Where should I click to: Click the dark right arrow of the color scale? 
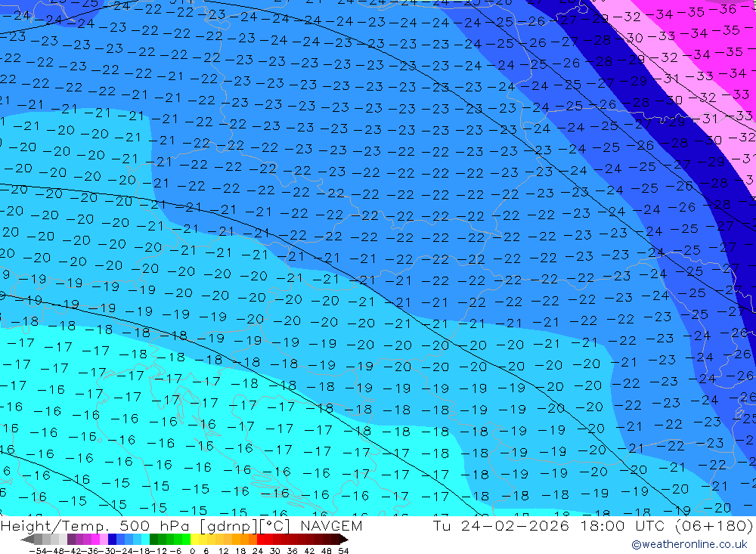point(344,540)
